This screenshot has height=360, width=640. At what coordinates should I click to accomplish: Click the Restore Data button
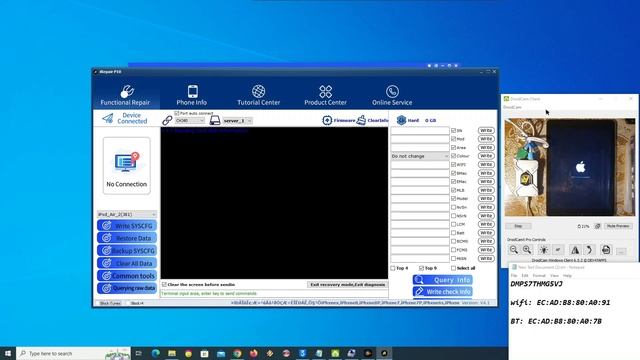[x=127, y=238]
